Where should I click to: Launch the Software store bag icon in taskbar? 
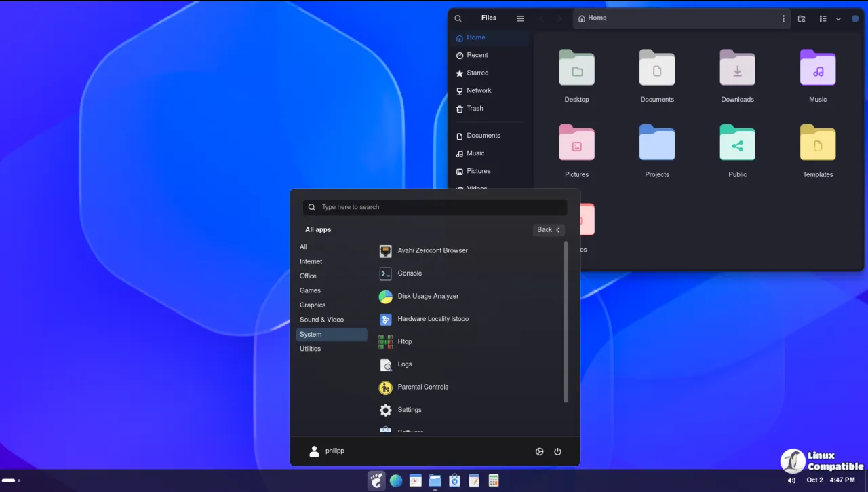coord(455,480)
